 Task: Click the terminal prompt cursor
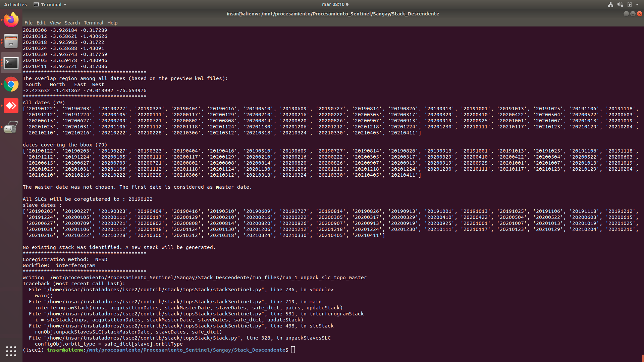pos(293,350)
